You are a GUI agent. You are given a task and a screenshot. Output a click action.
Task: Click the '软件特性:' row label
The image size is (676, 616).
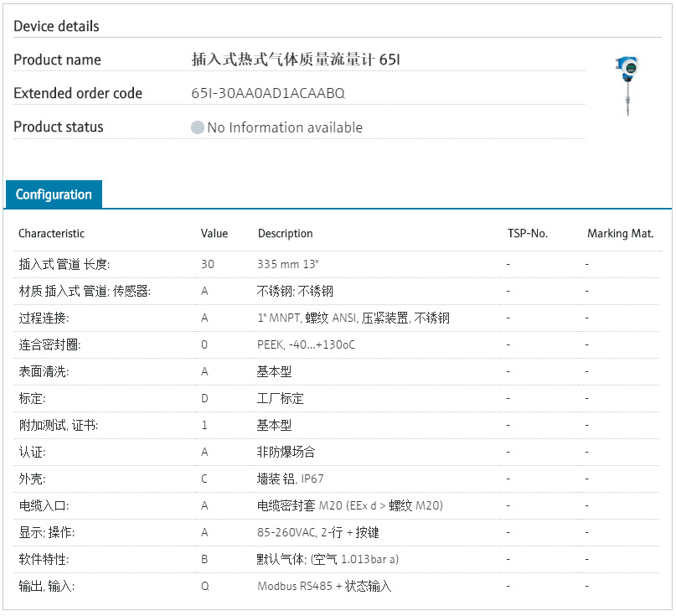pyautogui.click(x=44, y=560)
